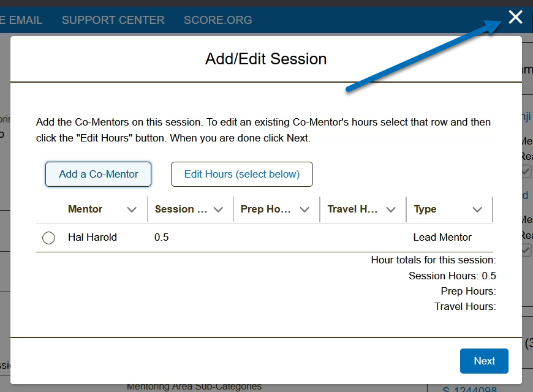Open the Mentor column menu chevron
The width and height of the screenshot is (533, 392).
(x=131, y=209)
